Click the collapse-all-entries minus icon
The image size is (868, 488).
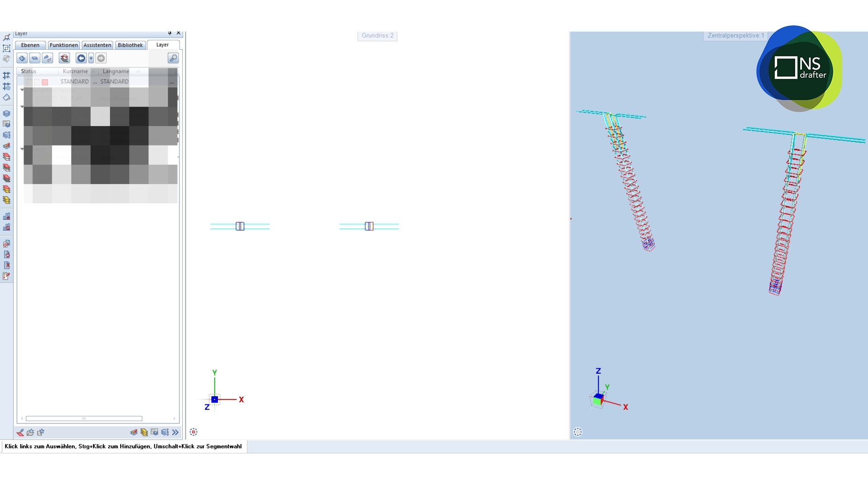[35, 58]
